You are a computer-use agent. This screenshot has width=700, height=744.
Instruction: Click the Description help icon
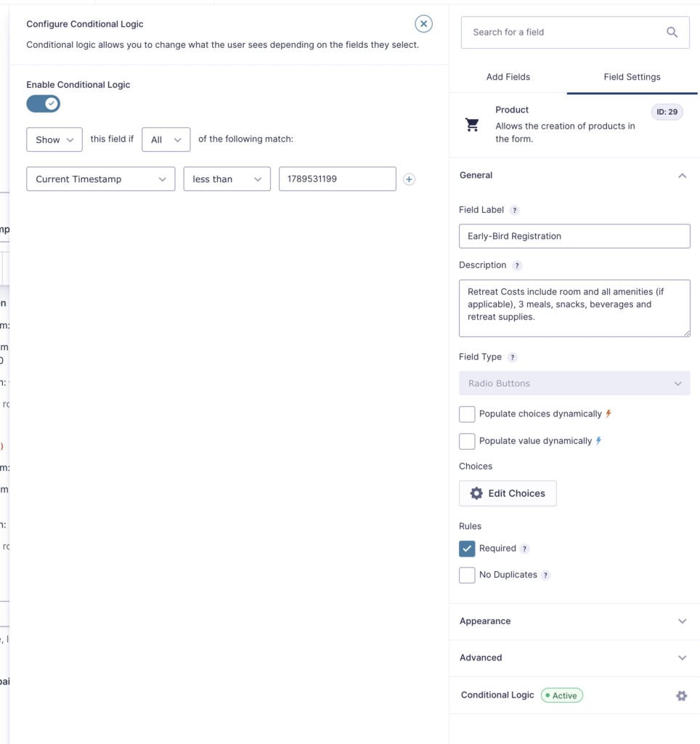click(517, 266)
